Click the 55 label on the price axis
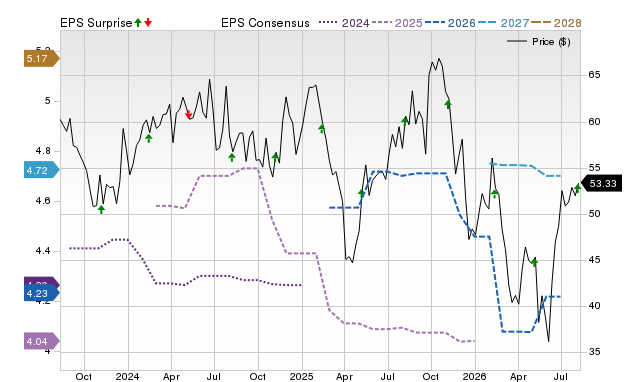The image size is (640, 382). click(x=594, y=168)
